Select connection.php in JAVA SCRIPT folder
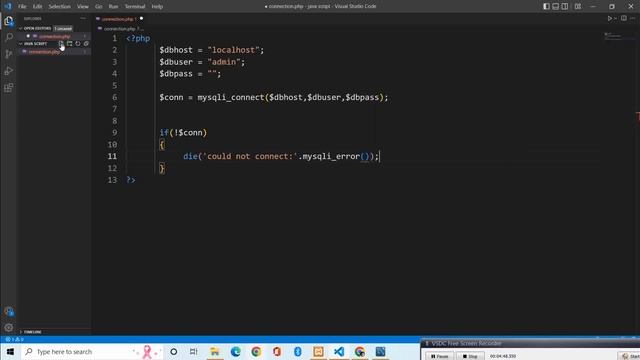This screenshot has height=360, width=640. coord(44,52)
